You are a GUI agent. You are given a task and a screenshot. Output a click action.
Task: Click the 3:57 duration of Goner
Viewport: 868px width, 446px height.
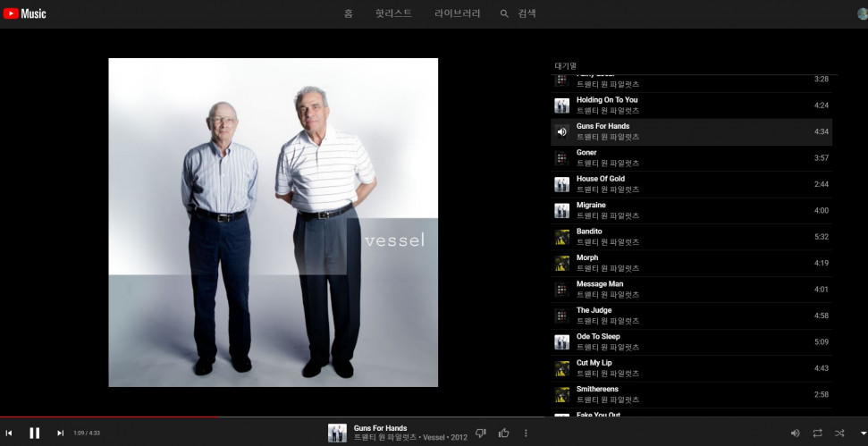pos(822,157)
